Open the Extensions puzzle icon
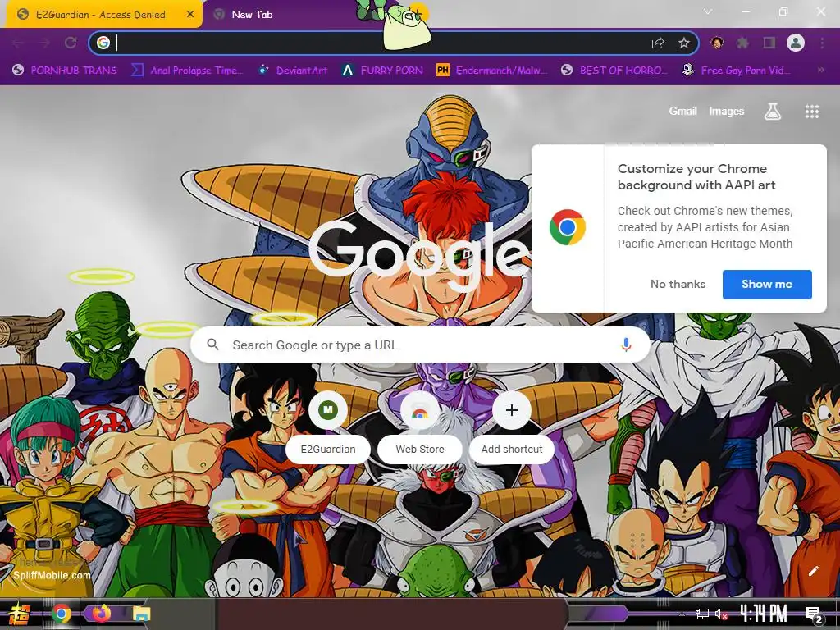Viewport: 840px width, 630px height. [x=742, y=43]
